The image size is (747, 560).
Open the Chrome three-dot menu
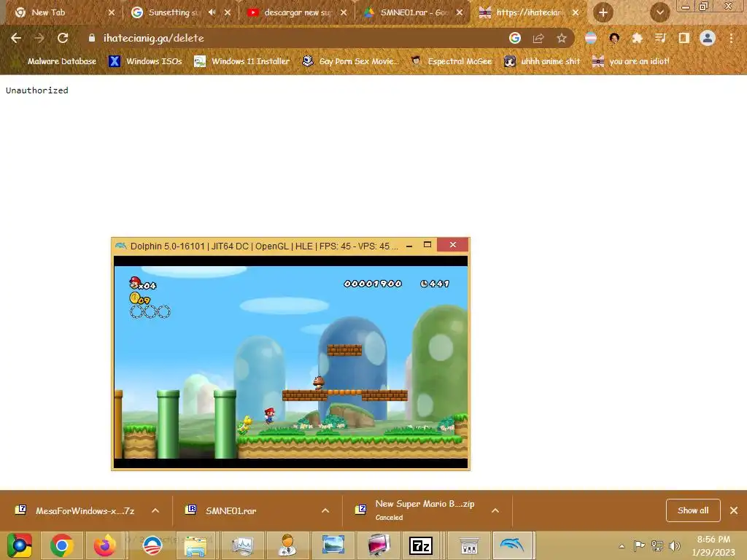(x=731, y=38)
